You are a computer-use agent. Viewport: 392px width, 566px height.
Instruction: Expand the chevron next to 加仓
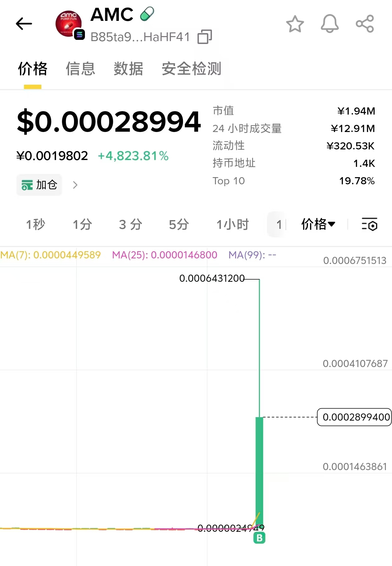75,185
